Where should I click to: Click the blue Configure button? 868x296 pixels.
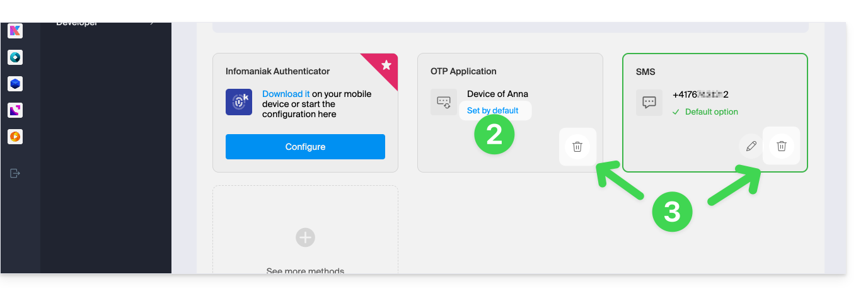(305, 147)
